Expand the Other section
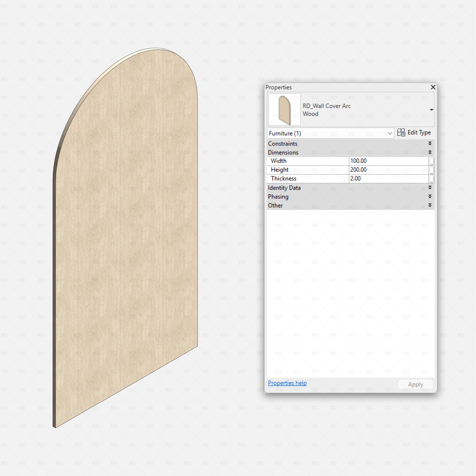476x476 pixels. pos(430,205)
